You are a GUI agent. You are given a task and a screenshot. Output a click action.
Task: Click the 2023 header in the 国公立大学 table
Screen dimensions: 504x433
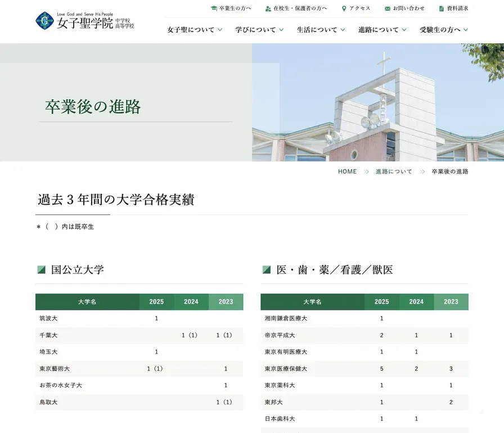tap(226, 301)
